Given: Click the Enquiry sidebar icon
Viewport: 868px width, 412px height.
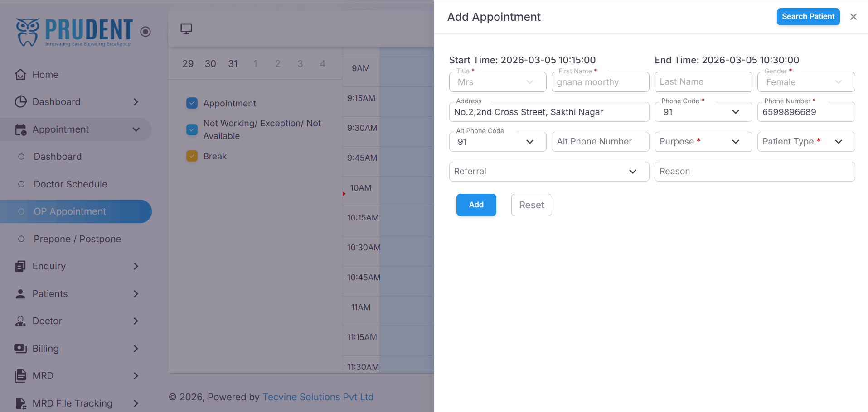Looking at the screenshot, I should point(20,266).
